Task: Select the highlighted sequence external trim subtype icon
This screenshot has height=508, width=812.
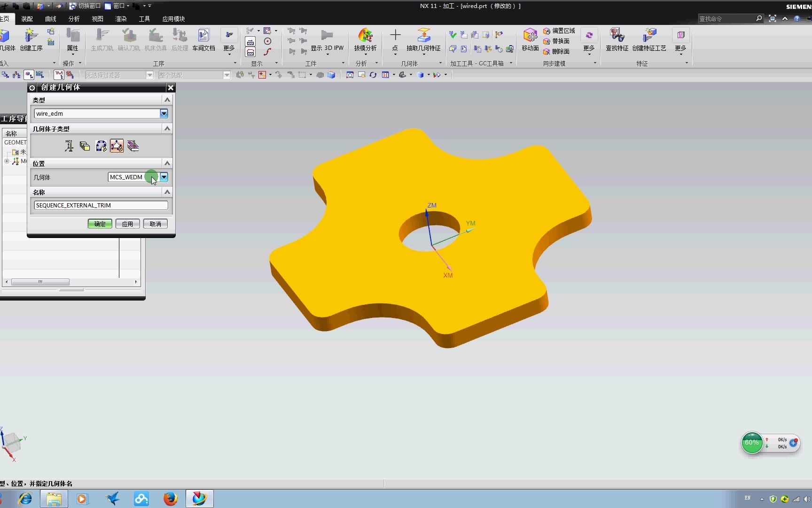Action: 117,146
